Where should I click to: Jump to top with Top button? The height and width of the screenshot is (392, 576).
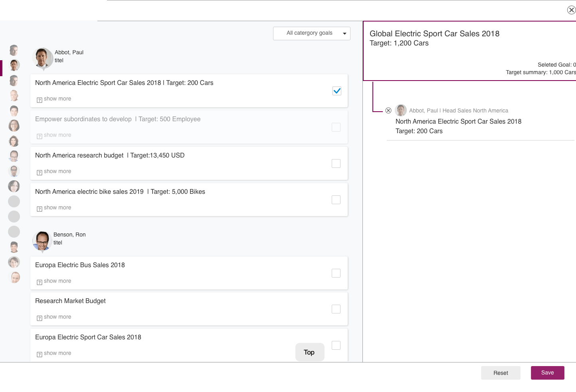tap(309, 352)
